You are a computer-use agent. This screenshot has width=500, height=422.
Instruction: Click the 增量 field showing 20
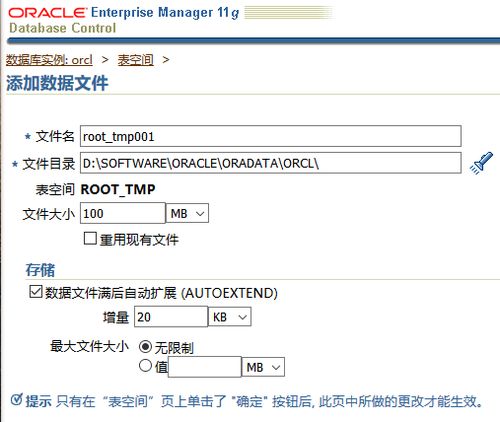pyautogui.click(x=171, y=317)
